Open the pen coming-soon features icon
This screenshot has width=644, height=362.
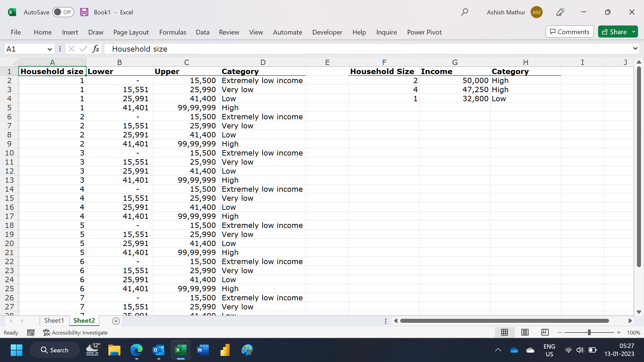coord(560,12)
